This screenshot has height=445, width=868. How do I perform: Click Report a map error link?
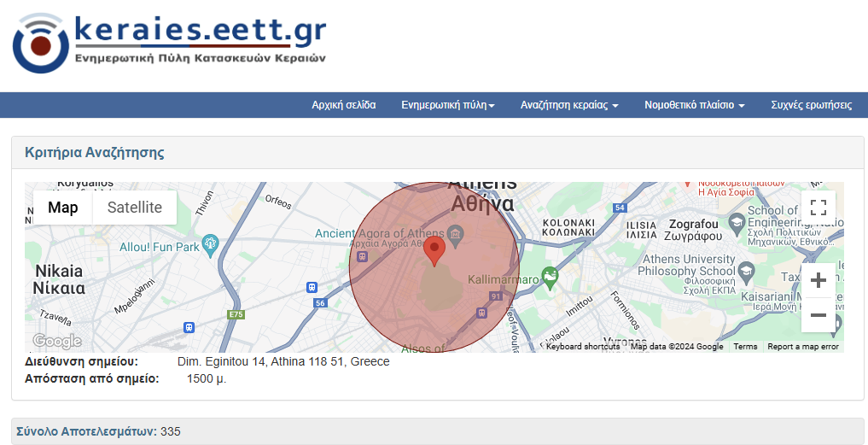coord(802,347)
